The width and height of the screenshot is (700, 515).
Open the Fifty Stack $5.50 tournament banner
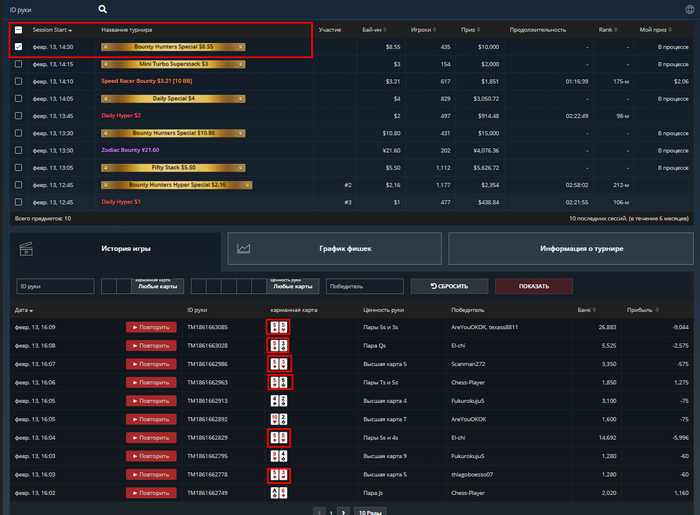coord(173,168)
